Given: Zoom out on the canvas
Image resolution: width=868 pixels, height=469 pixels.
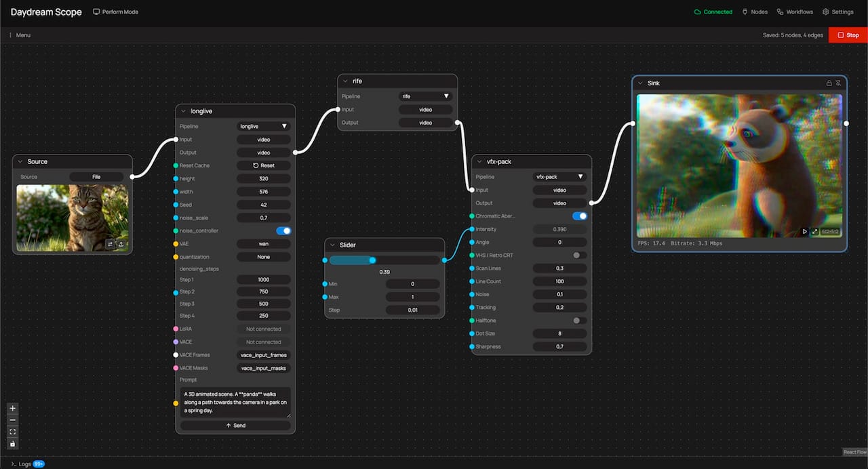Looking at the screenshot, I should pos(13,420).
